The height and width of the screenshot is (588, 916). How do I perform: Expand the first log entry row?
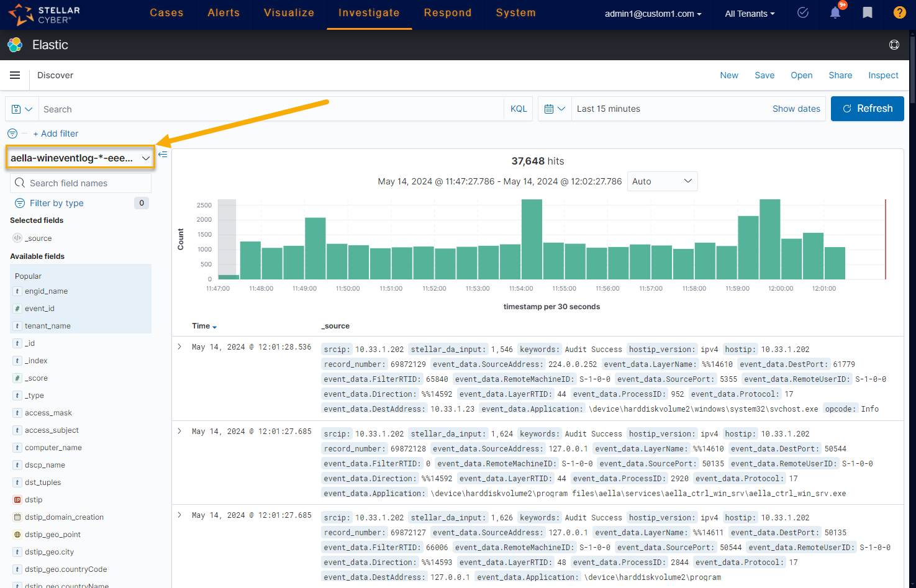tap(179, 347)
